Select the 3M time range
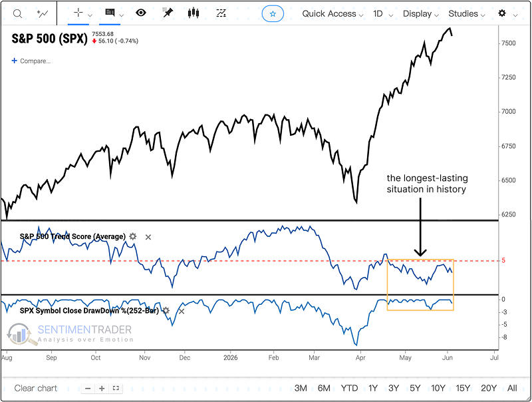This screenshot has width=532, height=402. 301,388
